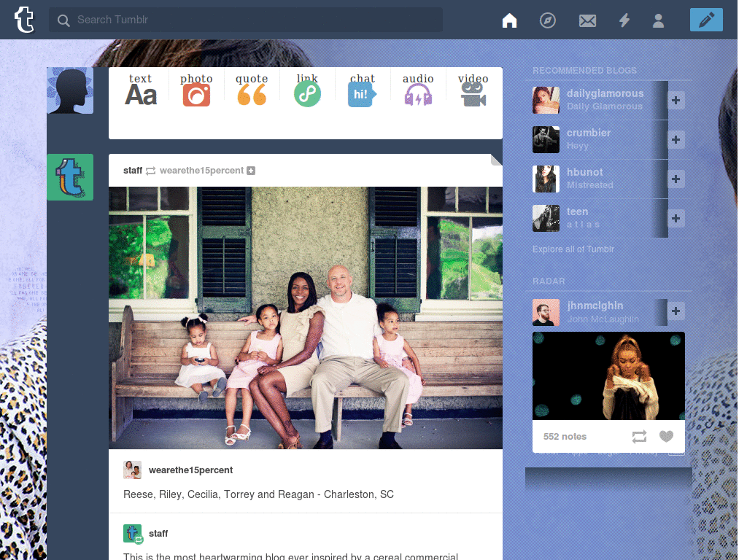Reblog the radar post

click(x=639, y=436)
